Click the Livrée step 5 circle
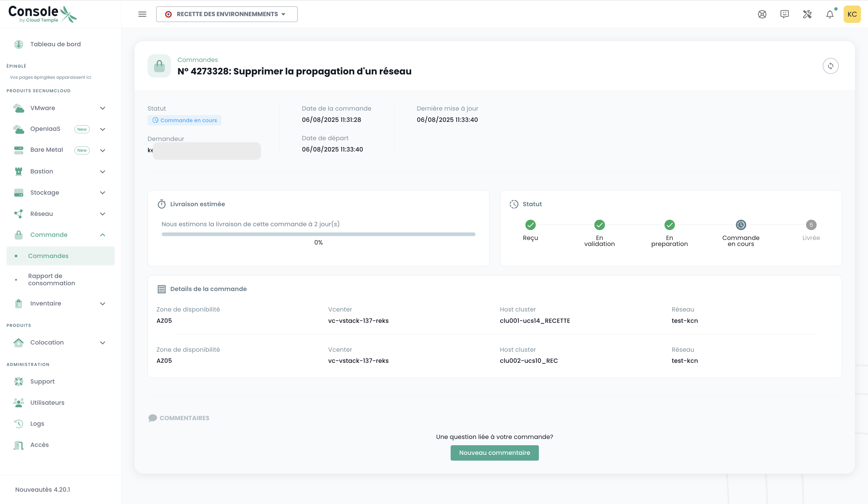Viewport: 868px width, 504px height. (811, 225)
